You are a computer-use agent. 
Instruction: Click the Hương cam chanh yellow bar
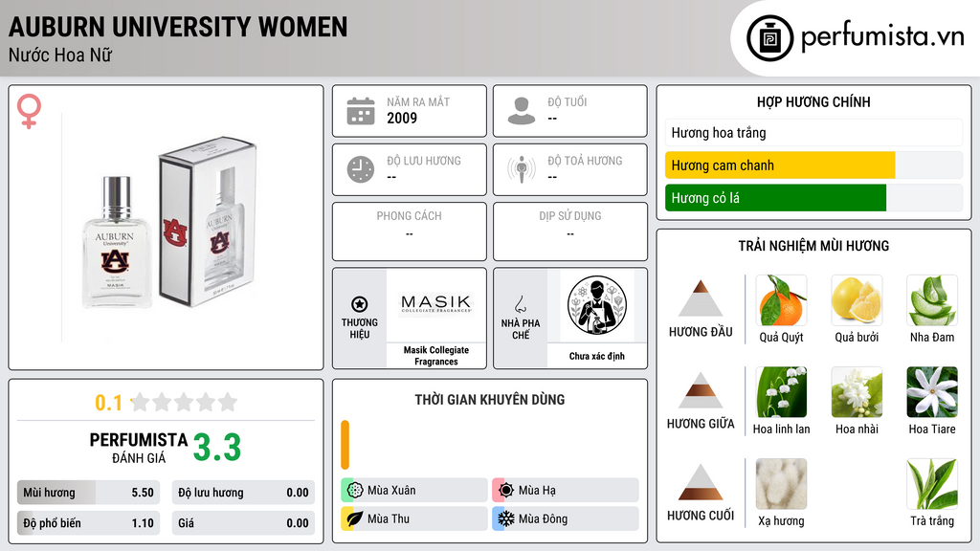[x=780, y=165]
